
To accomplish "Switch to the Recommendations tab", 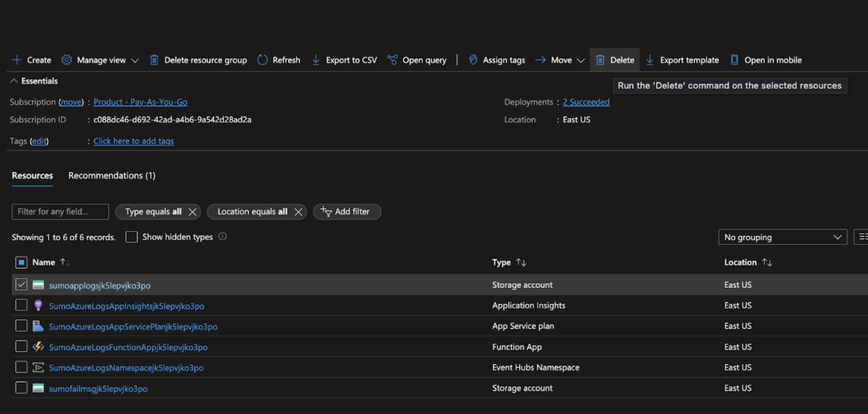I will (111, 175).
